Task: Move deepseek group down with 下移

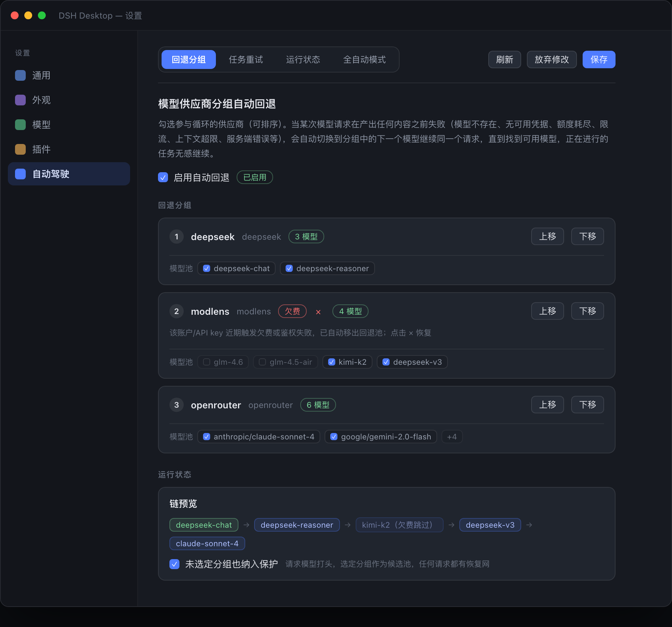Action: 587,236
